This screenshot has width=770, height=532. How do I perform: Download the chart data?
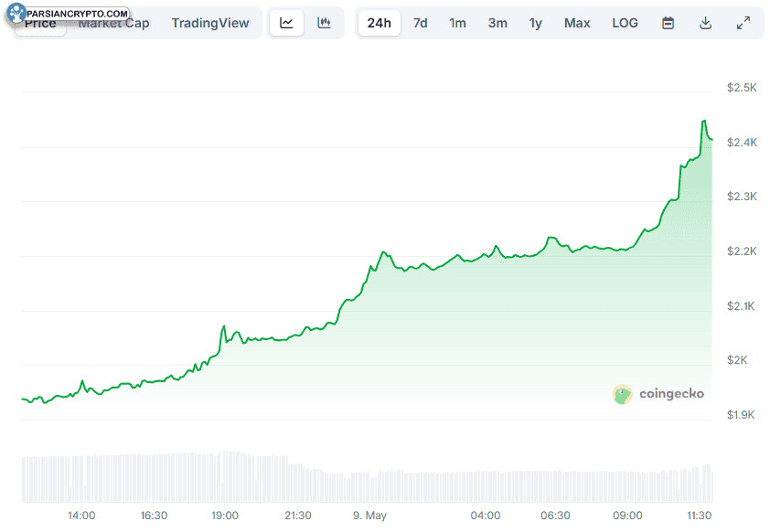click(x=706, y=23)
